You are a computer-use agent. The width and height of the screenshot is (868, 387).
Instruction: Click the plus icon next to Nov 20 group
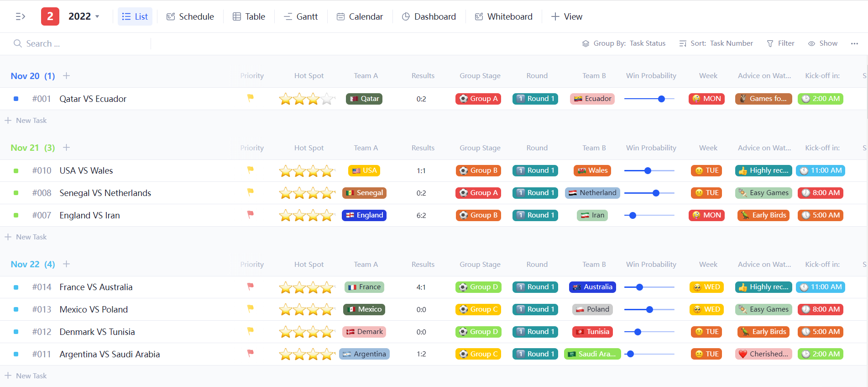pyautogui.click(x=67, y=75)
